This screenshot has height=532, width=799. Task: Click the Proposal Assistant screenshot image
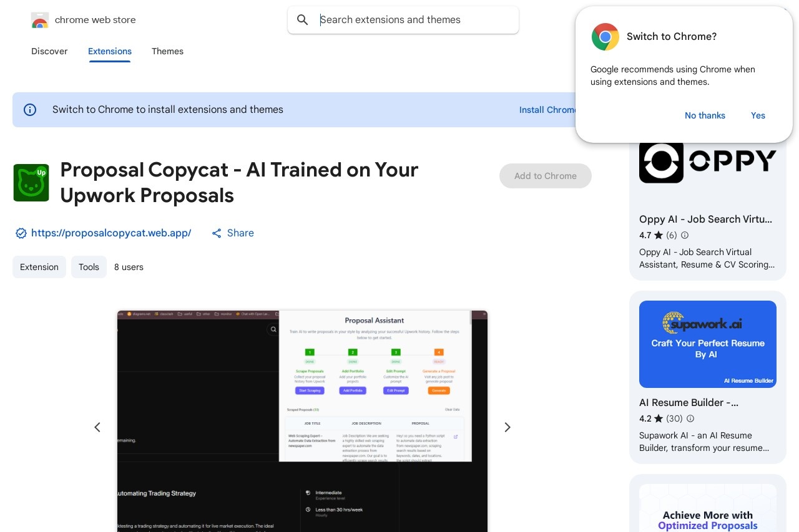(x=302, y=421)
